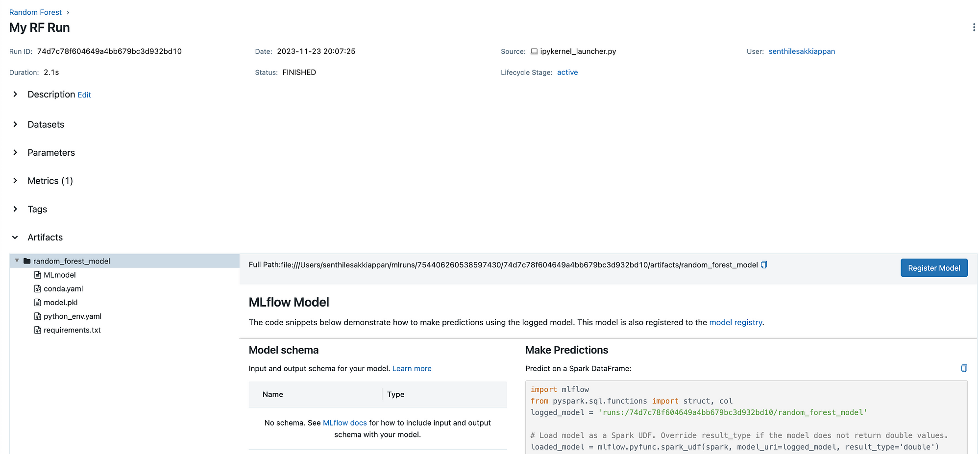The image size is (980, 454).
Task: Click the Register Model button
Action: pyautogui.click(x=933, y=267)
